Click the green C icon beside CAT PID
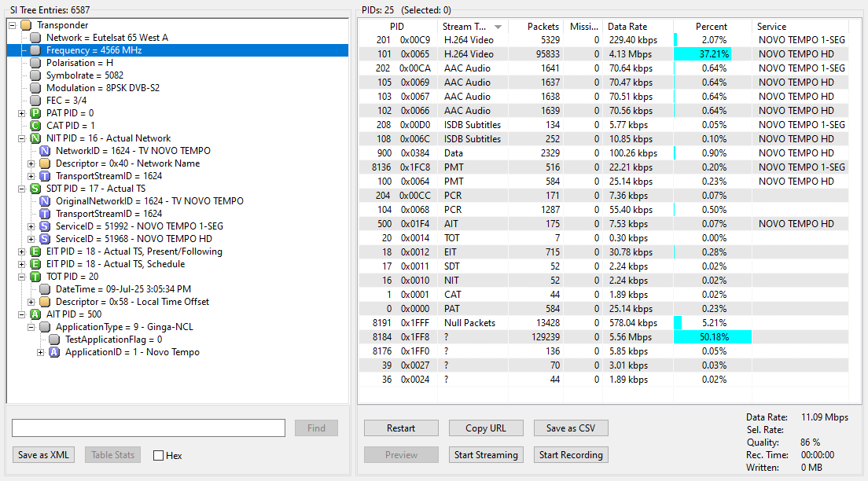The height and width of the screenshot is (481, 868). (x=35, y=126)
